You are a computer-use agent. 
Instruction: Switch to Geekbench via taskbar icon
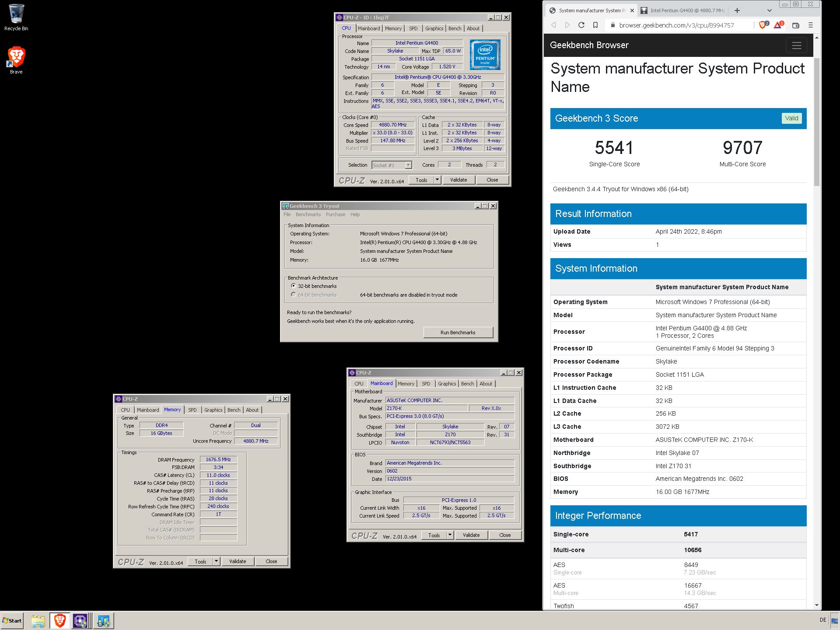coord(104,621)
